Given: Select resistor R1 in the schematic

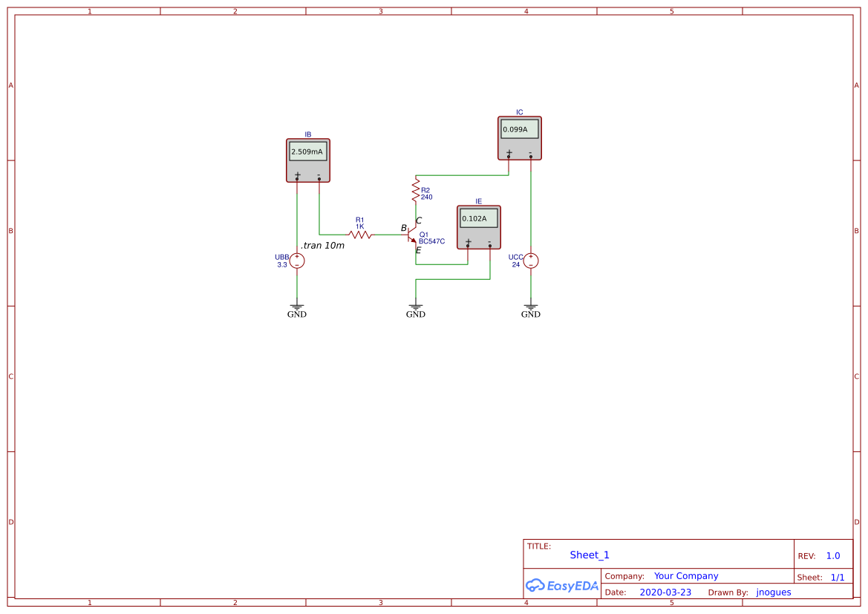Looking at the screenshot, I should pos(361,234).
